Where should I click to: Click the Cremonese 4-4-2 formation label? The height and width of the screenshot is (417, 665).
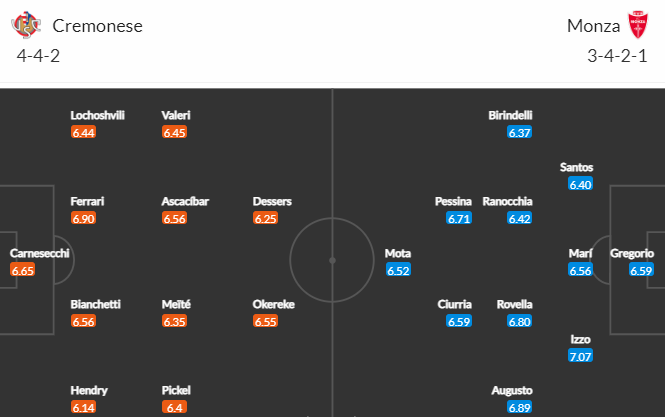[38, 56]
